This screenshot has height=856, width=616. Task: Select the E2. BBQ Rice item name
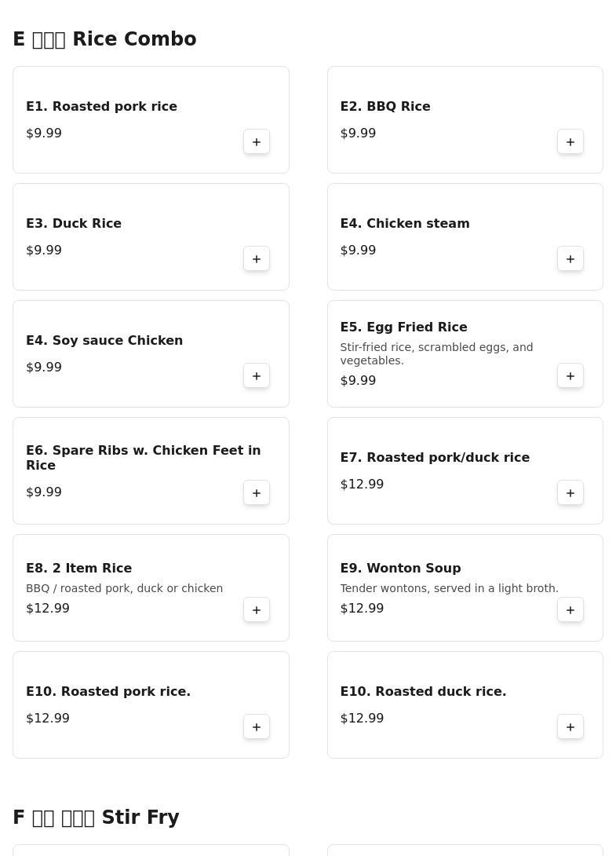[385, 107]
